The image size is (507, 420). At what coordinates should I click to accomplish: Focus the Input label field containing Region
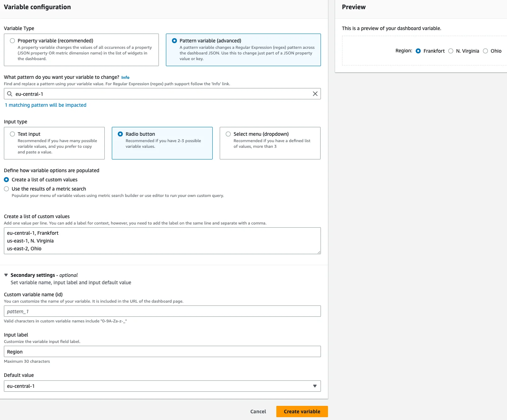(162, 351)
